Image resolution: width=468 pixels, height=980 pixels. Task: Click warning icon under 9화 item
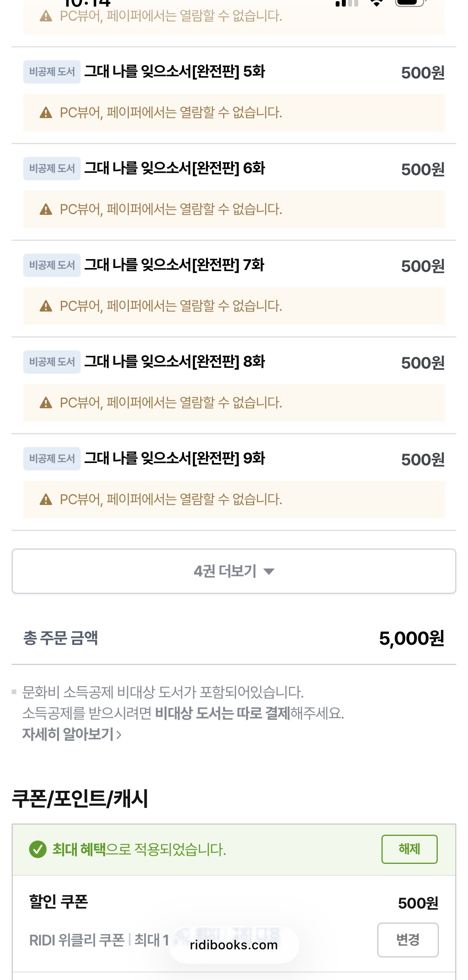tap(46, 500)
